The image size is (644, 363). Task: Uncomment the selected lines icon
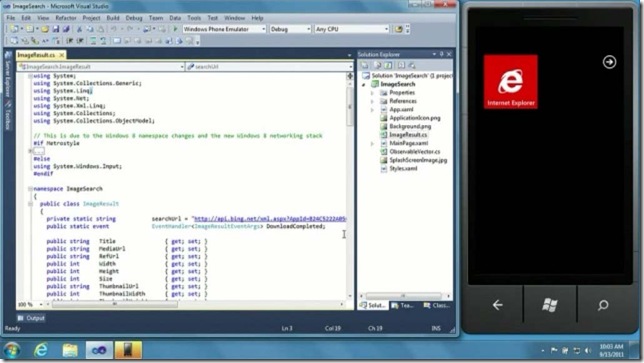coord(103,41)
